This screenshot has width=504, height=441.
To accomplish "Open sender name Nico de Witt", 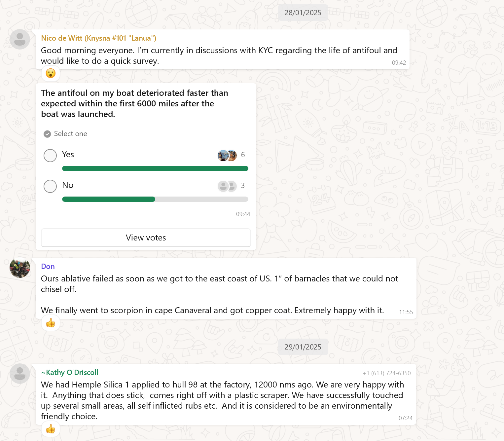I will click(98, 38).
